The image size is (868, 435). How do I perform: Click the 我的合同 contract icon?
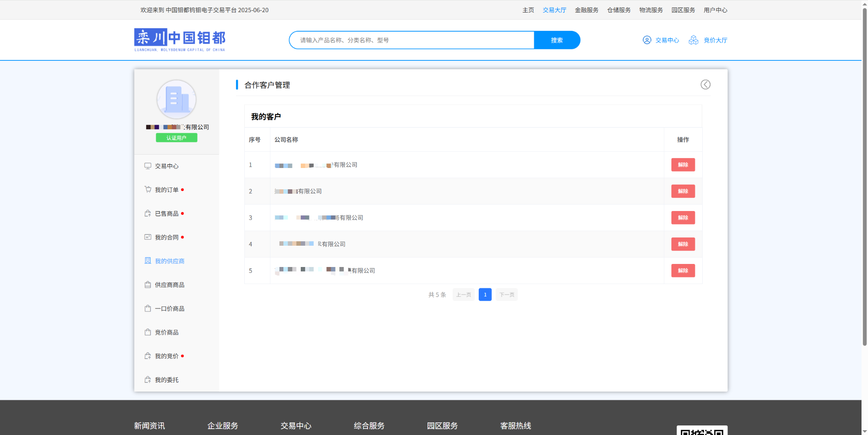click(x=148, y=237)
